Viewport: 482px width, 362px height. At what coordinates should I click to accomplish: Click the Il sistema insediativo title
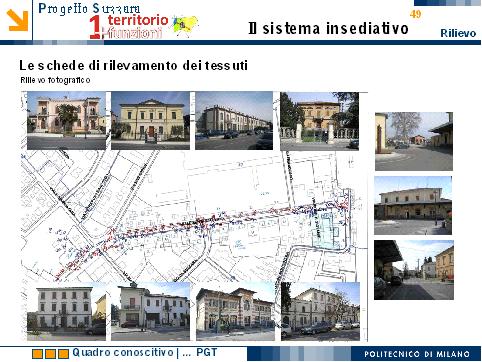(328, 28)
